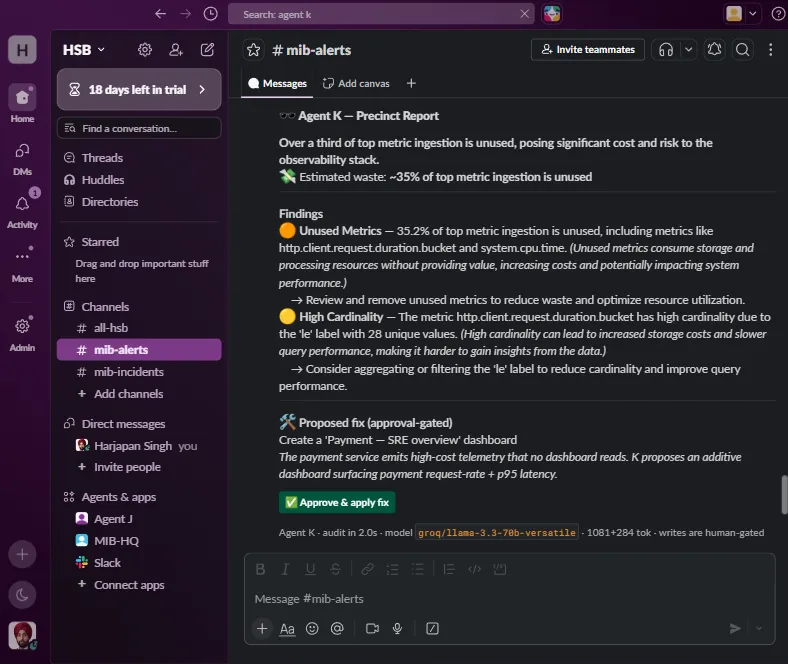
Task: Start a huddle with headphones icon
Action: [666, 50]
